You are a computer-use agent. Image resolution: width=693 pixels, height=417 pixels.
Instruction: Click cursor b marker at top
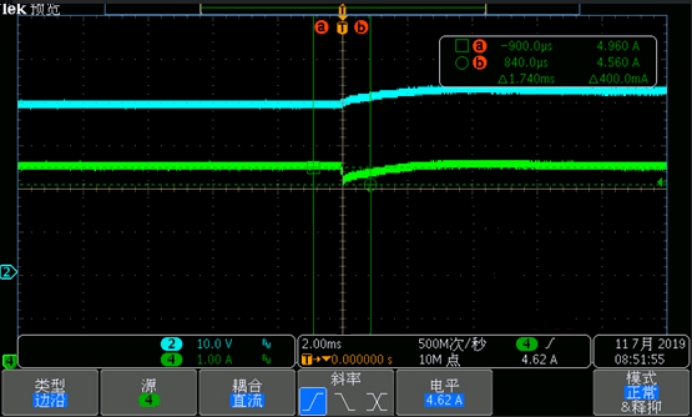pos(361,27)
